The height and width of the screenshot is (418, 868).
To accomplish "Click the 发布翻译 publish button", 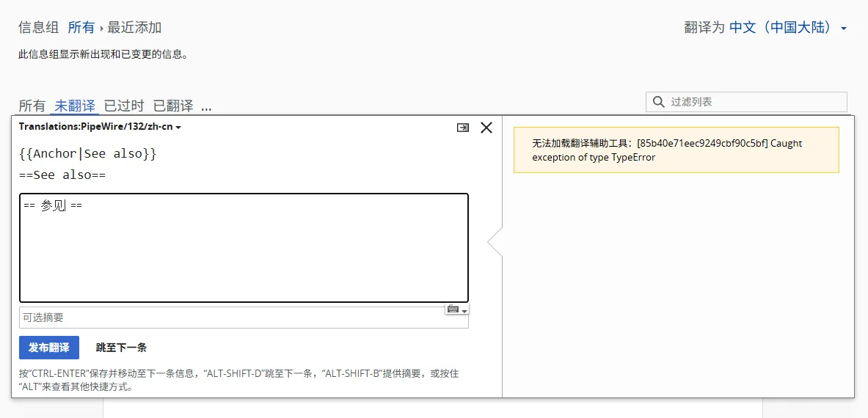I will pos(49,348).
